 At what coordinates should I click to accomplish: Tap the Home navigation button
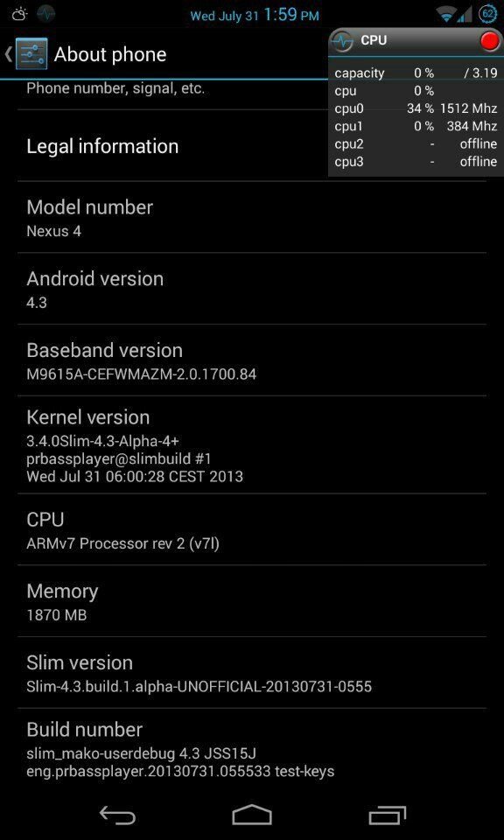click(x=252, y=815)
